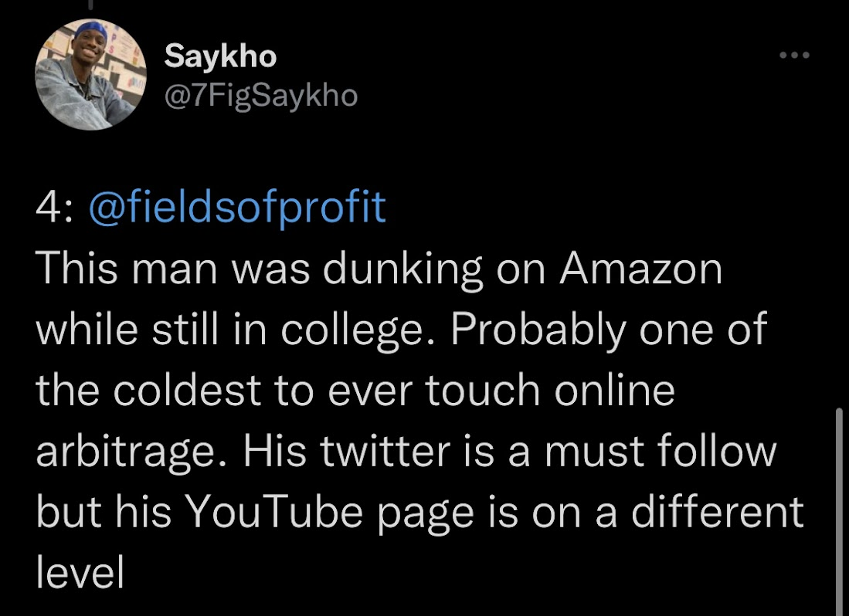Click the word Probably in the tweet

point(537,331)
